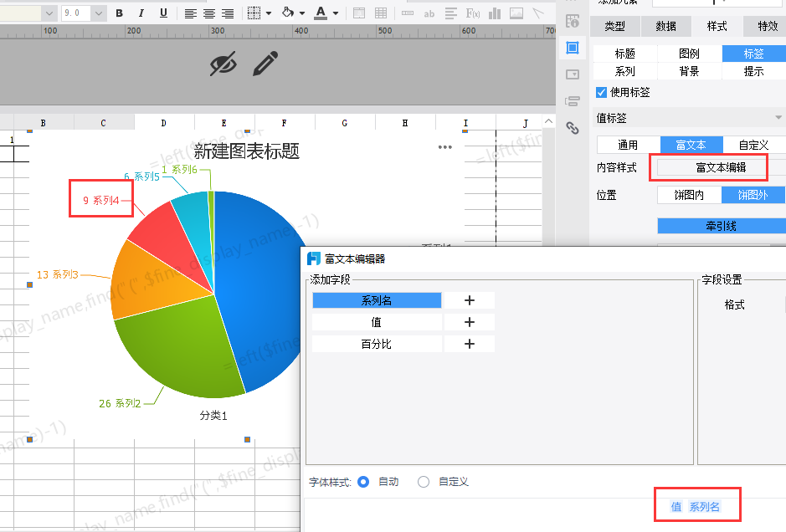Click the paint bucket fill icon
The width and height of the screenshot is (786, 532).
click(x=288, y=13)
